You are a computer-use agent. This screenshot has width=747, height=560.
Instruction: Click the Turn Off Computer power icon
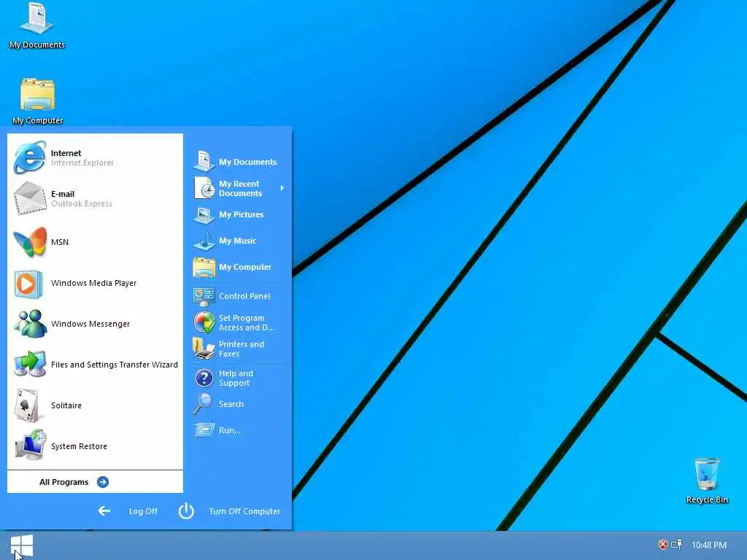(x=186, y=511)
